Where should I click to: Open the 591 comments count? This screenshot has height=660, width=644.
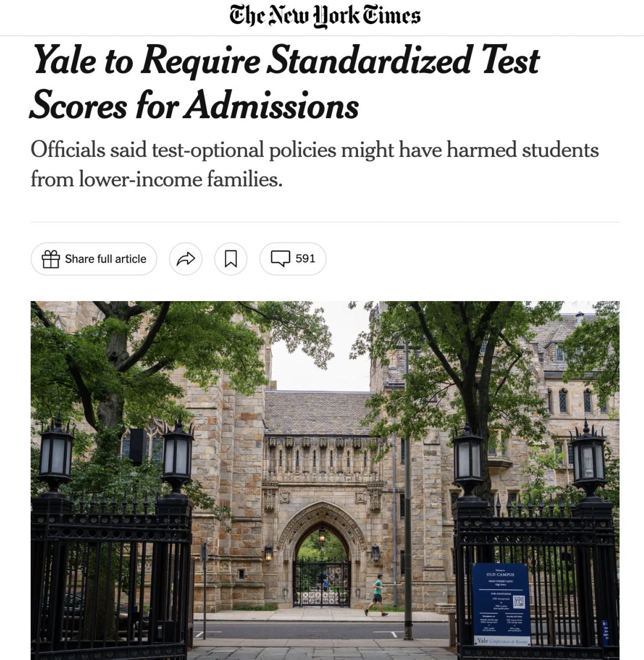point(305,258)
